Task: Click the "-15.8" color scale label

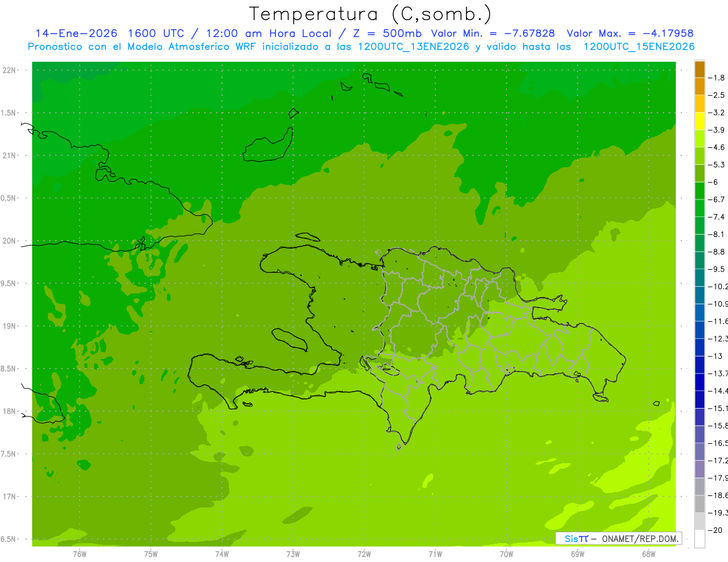Action: 718,426
